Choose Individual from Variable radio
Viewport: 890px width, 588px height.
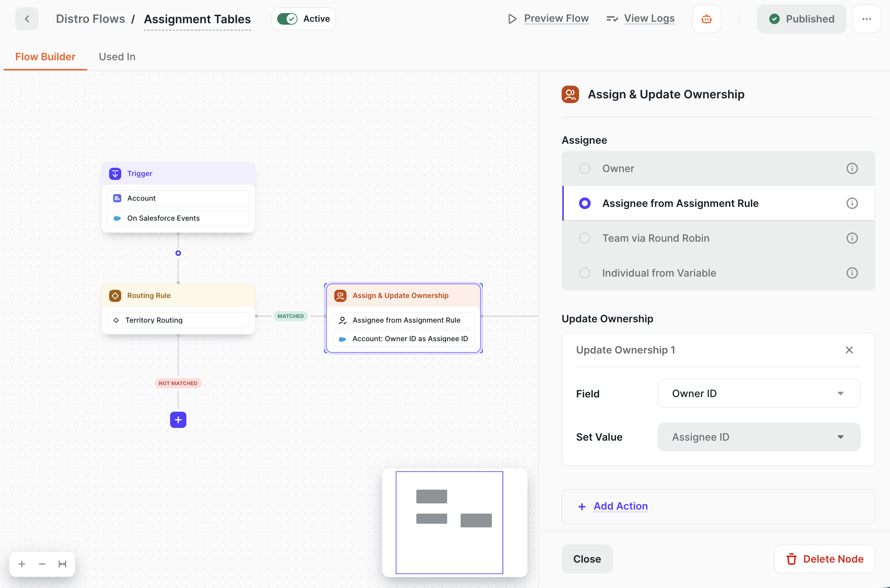point(584,273)
